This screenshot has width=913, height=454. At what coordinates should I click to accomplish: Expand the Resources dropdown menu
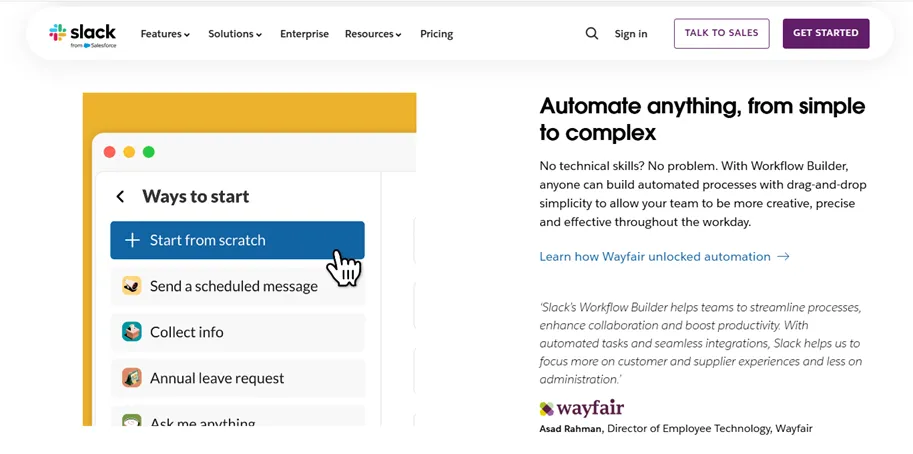pos(373,34)
